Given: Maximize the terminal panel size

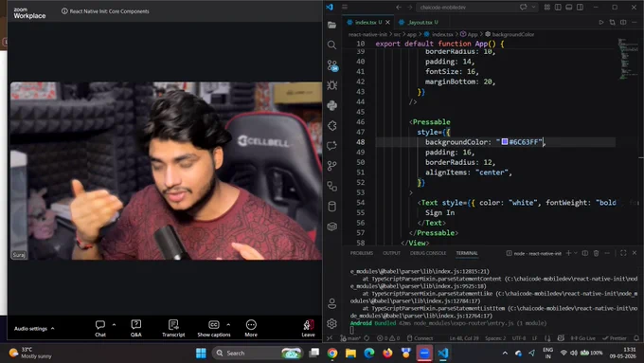Looking at the screenshot, I should (623, 253).
